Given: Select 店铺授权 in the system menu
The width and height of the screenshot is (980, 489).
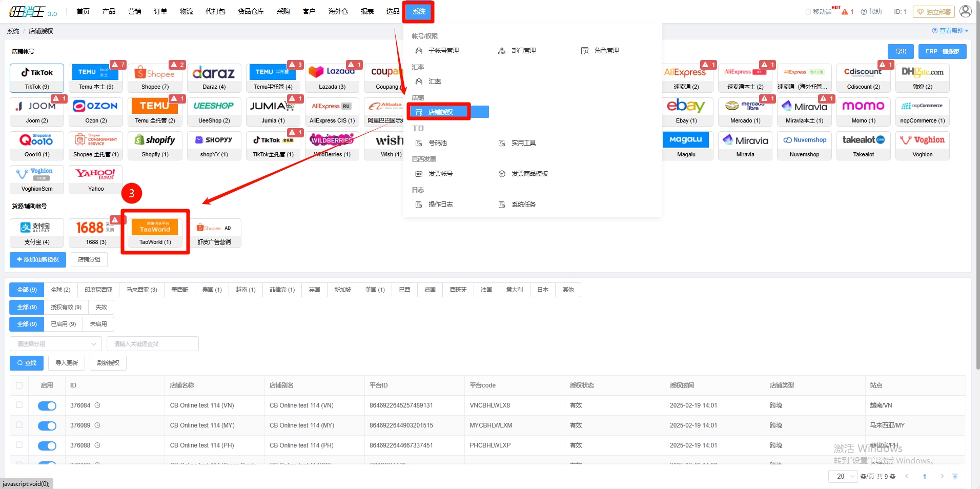Looking at the screenshot, I should click(x=440, y=112).
